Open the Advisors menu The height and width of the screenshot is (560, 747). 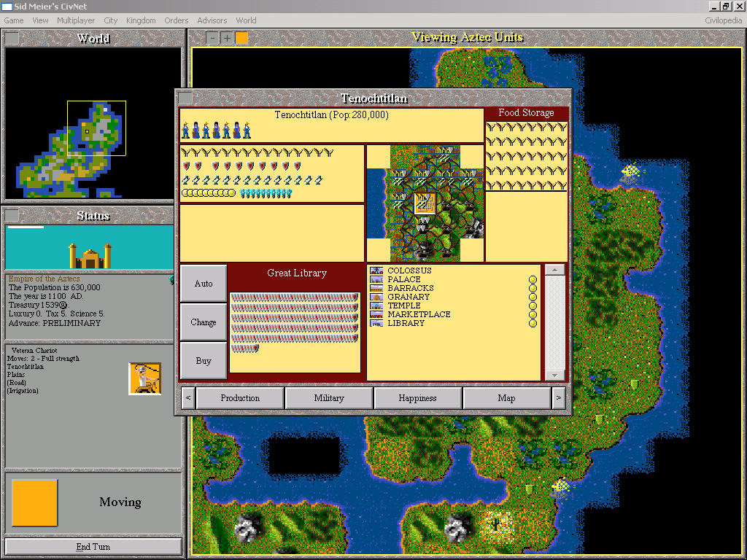[212, 20]
